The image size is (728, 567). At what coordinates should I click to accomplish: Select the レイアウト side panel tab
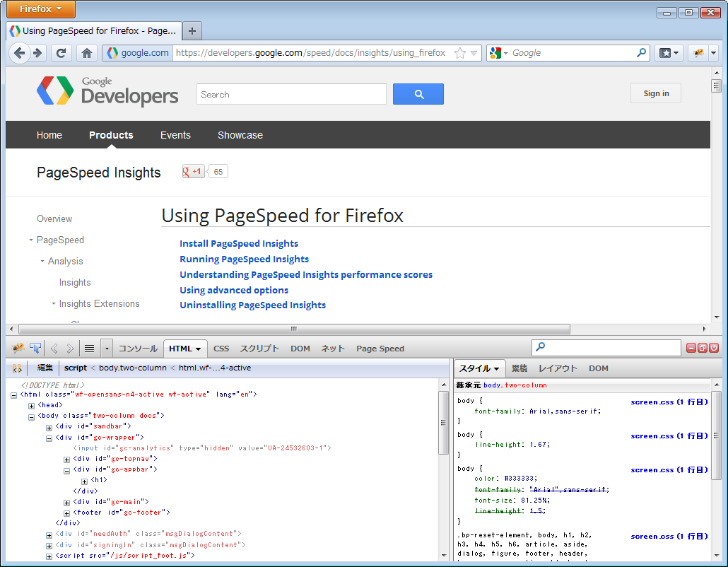(x=558, y=368)
